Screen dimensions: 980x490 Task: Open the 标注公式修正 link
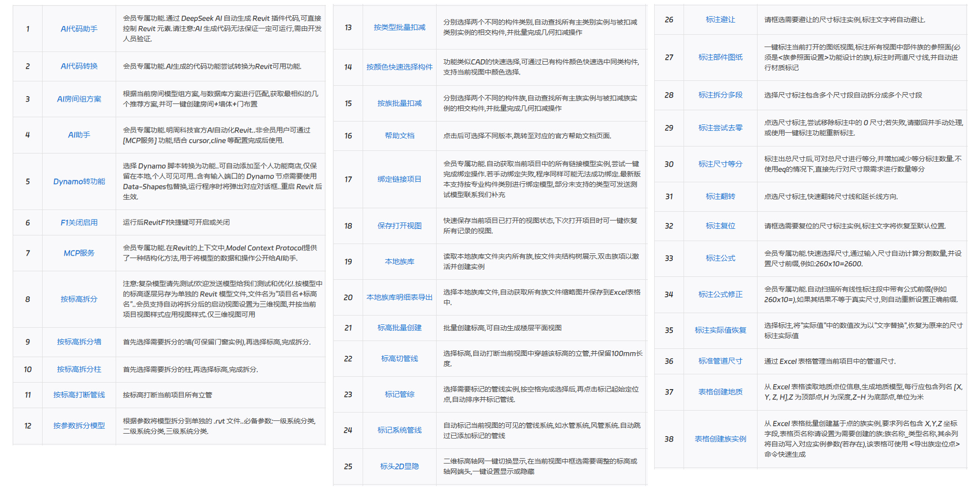point(720,294)
